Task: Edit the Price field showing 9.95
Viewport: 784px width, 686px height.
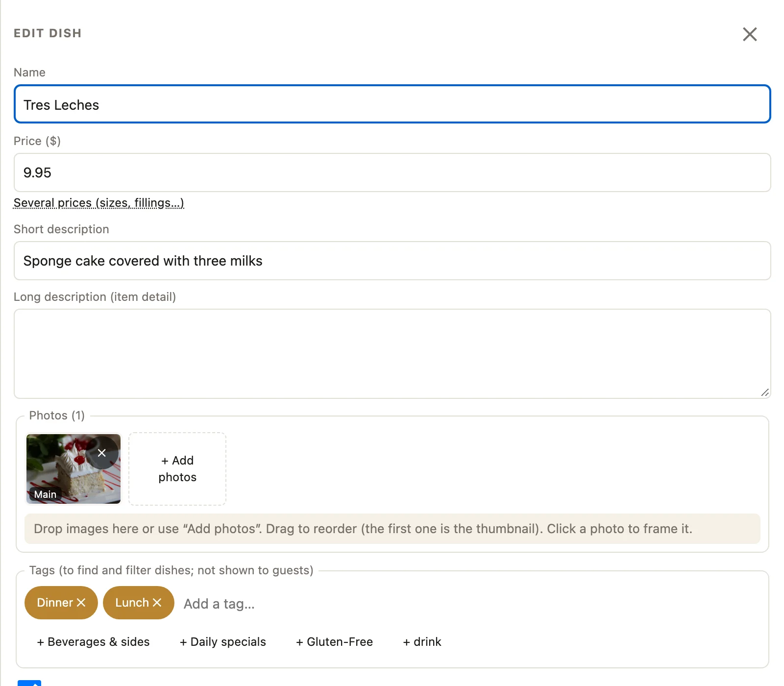Action: point(392,172)
